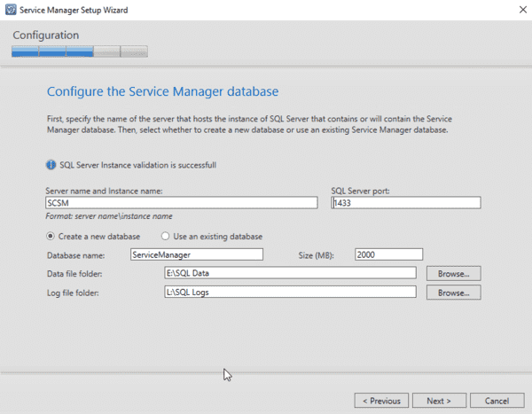Click the Service Manager wizard title icon
This screenshot has width=532, height=414.
[11, 10]
